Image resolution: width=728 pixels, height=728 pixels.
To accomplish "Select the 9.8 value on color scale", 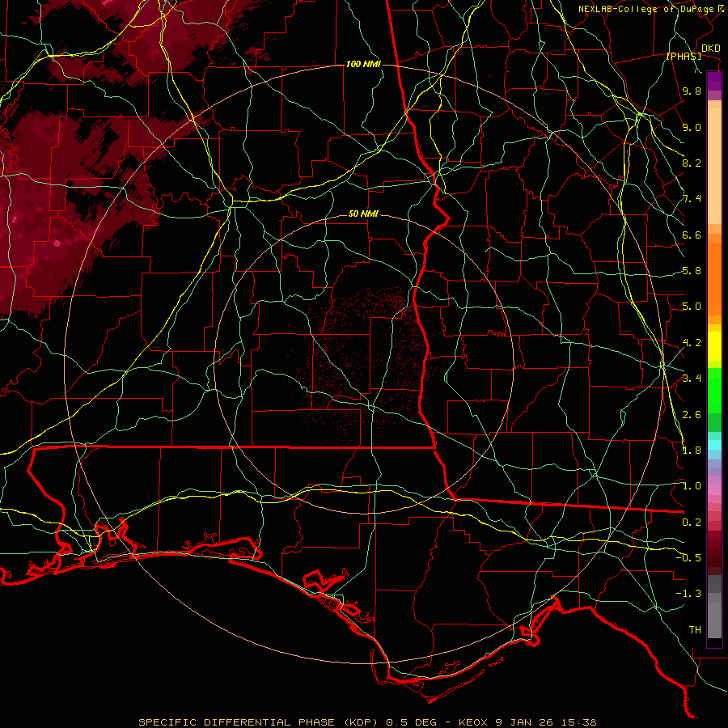I will (692, 91).
